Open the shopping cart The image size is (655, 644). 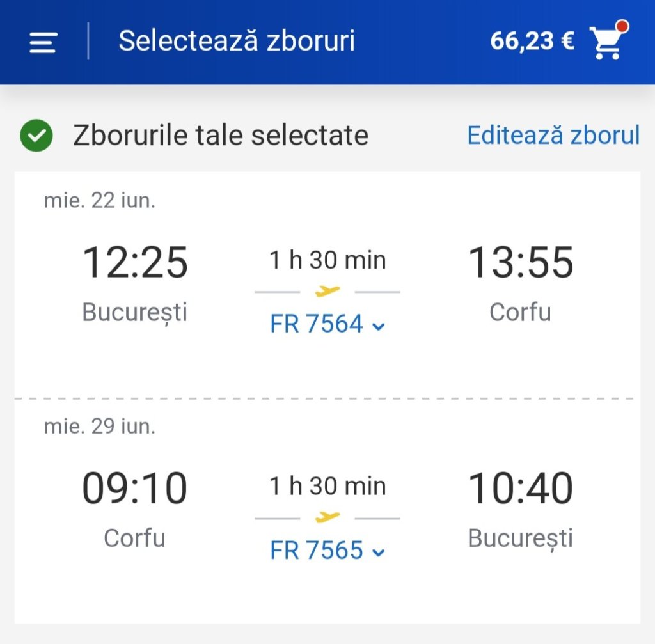point(606,43)
